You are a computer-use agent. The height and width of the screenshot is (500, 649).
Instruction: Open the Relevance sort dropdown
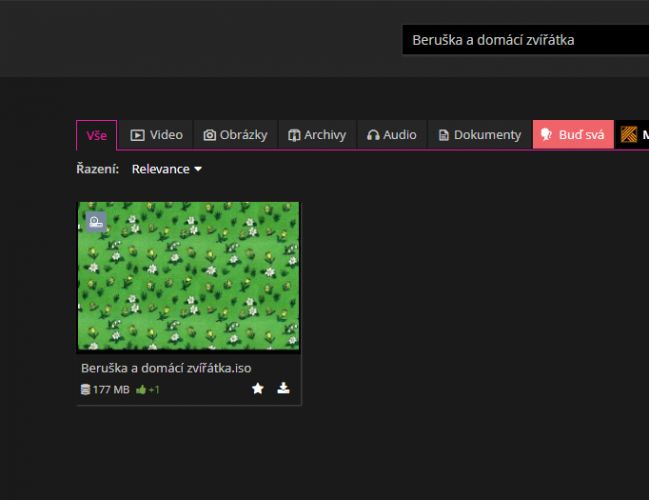[166, 169]
